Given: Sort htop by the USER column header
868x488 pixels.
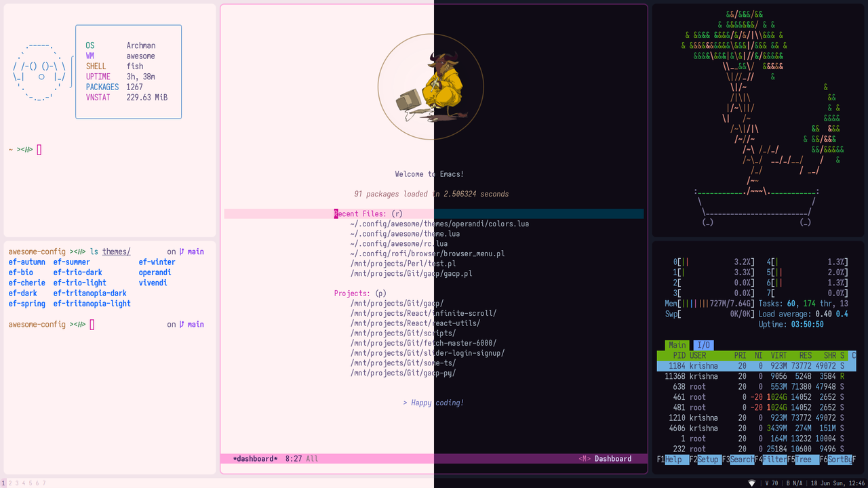Looking at the screenshot, I should pos(698,355).
